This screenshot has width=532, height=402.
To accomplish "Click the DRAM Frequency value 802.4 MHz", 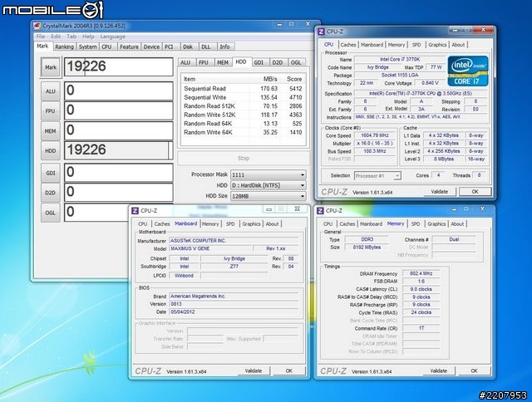I will [421, 273].
